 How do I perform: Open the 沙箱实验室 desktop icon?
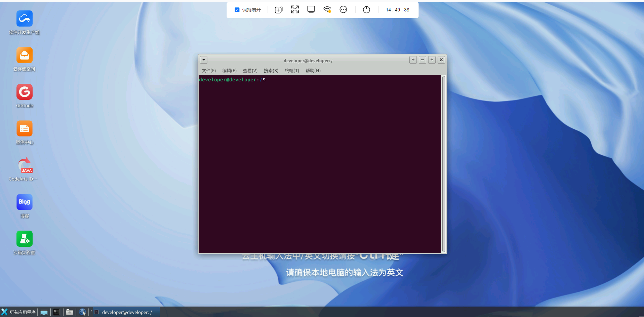[x=25, y=239]
